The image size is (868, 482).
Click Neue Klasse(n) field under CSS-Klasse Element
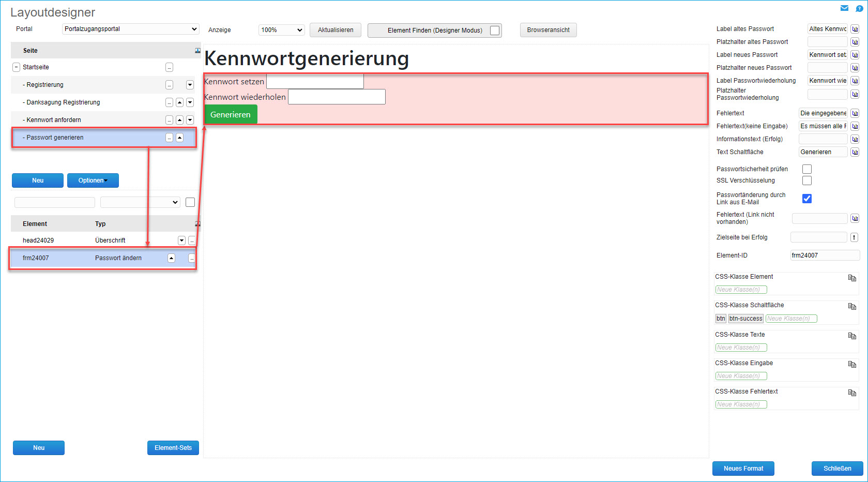pos(741,290)
